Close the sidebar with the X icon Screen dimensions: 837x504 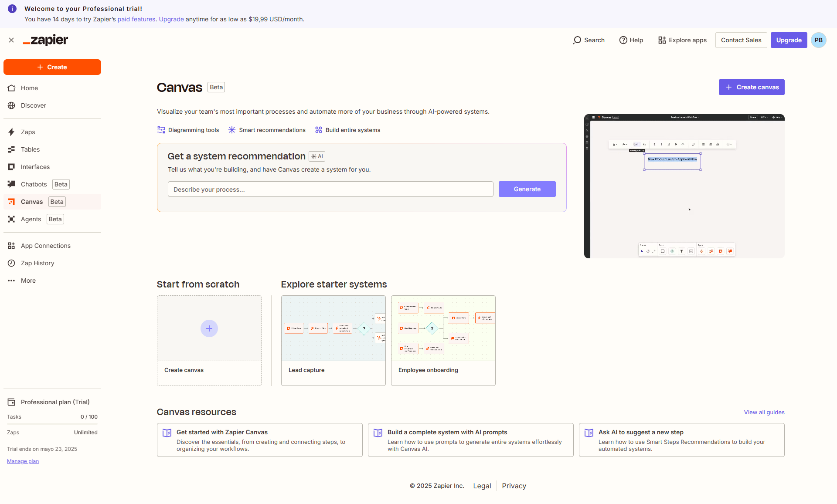pos(11,40)
